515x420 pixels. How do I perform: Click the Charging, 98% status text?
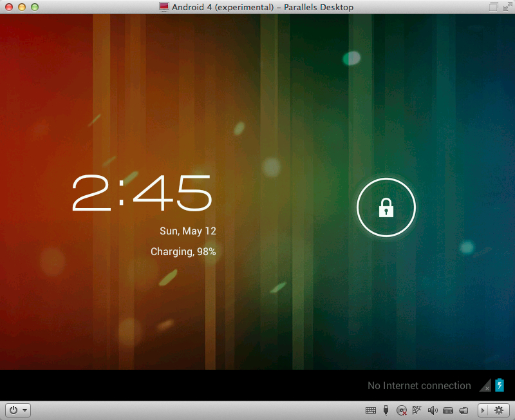(x=183, y=252)
